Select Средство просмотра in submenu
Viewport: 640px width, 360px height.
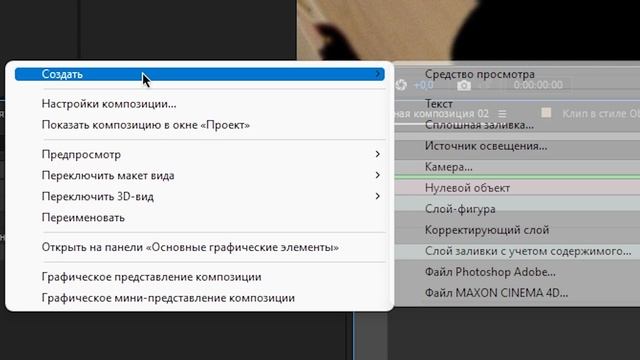click(480, 74)
